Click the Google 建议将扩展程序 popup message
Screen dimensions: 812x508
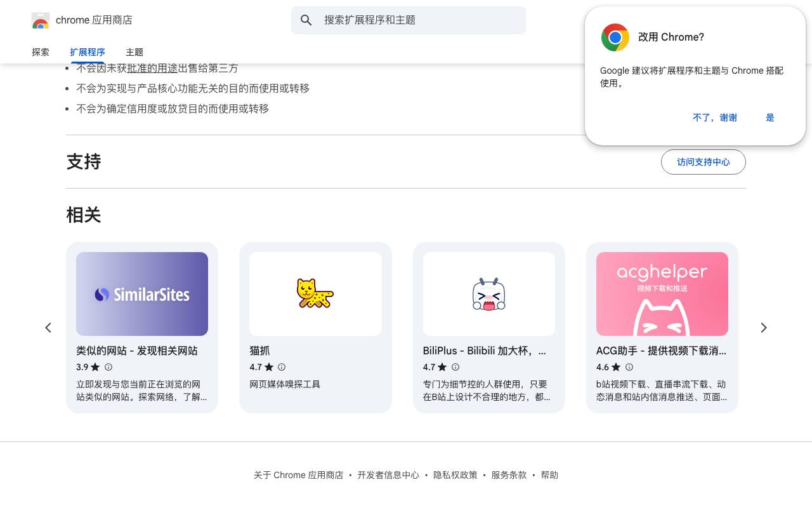coord(691,77)
